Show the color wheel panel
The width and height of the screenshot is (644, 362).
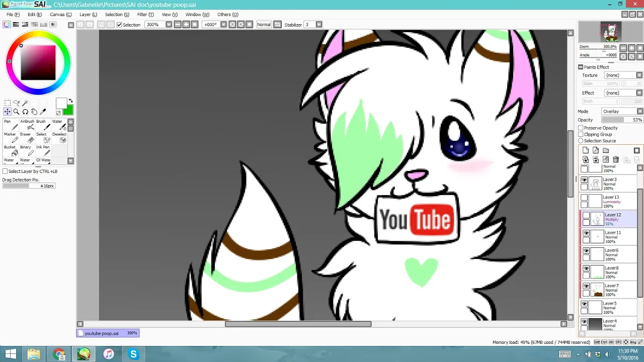click(7, 25)
